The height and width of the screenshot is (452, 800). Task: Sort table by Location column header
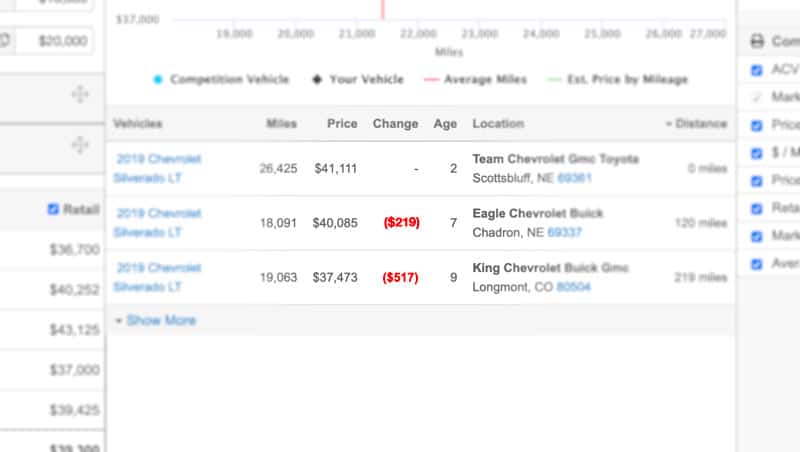click(498, 123)
